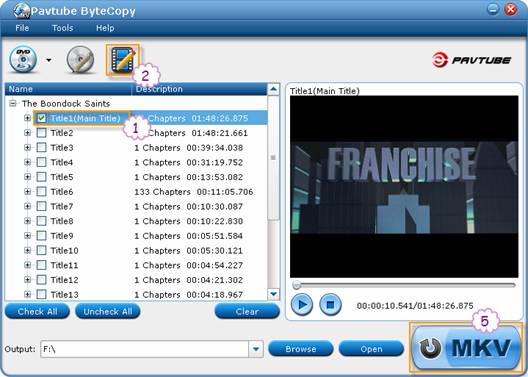Expand the Output path dropdown

pos(256,349)
